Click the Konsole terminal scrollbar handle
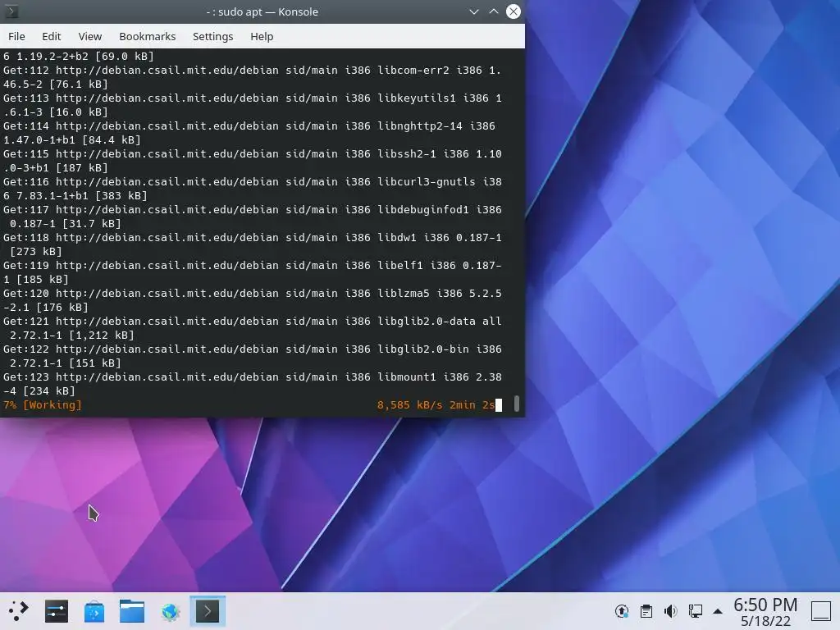Viewport: 840px width, 630px height. pos(517,404)
